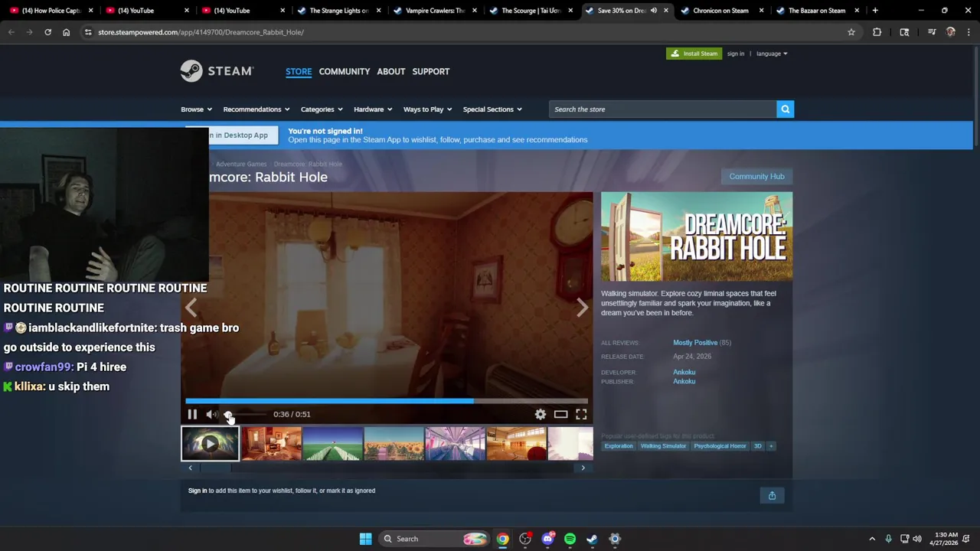Image resolution: width=980 pixels, height=551 pixels.
Task: Click the blue search magnifier button
Action: click(x=785, y=109)
